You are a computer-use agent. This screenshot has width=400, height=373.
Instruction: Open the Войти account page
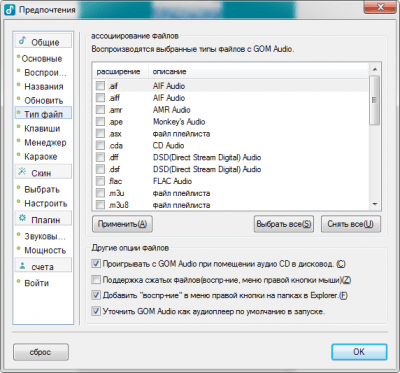(37, 283)
